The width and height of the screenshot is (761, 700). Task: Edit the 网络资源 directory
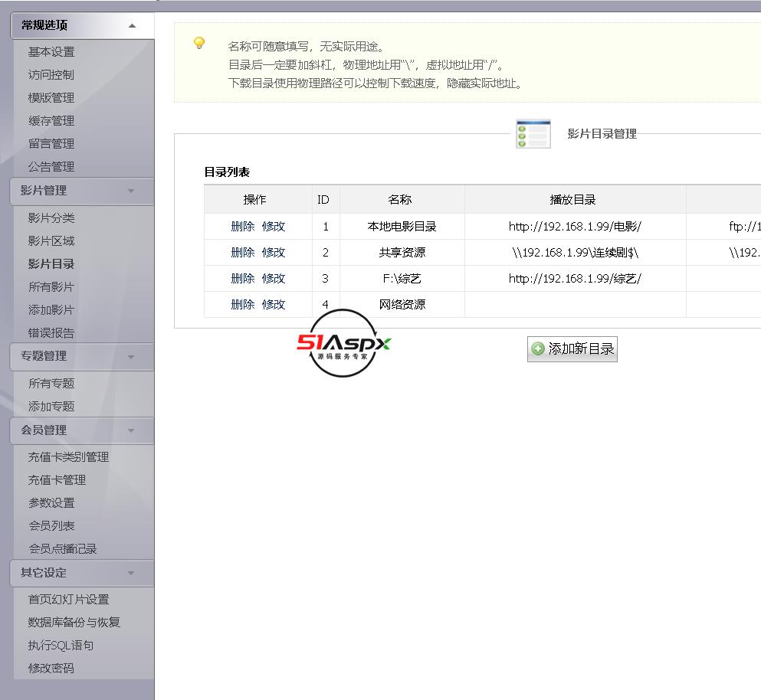pyautogui.click(x=274, y=305)
